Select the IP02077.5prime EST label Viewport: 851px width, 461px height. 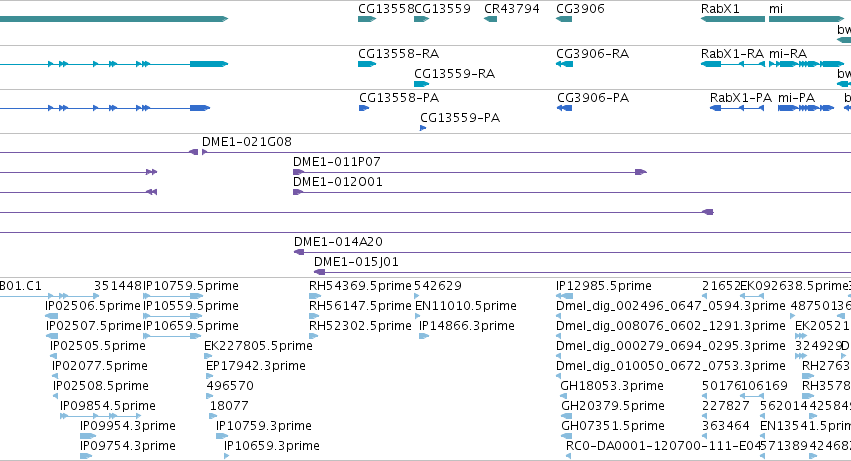[x=100, y=366]
